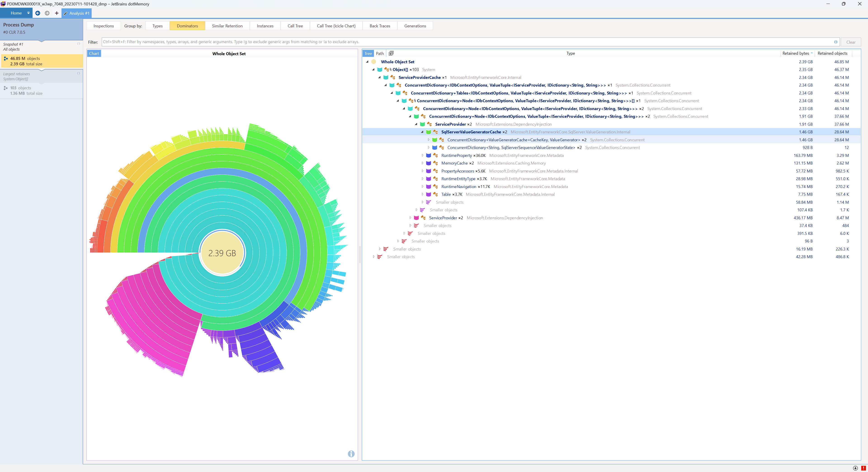868x472 pixels.
Task: Navigate back using the back arrow icon
Action: [x=38, y=13]
